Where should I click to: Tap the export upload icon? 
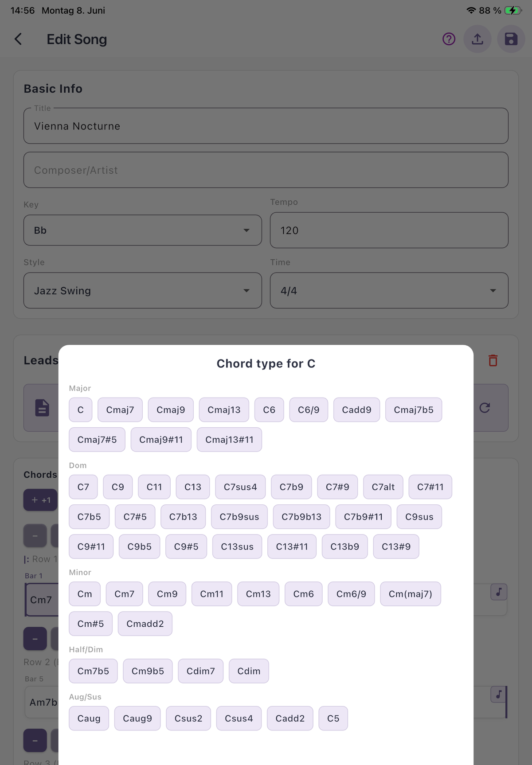477,39
